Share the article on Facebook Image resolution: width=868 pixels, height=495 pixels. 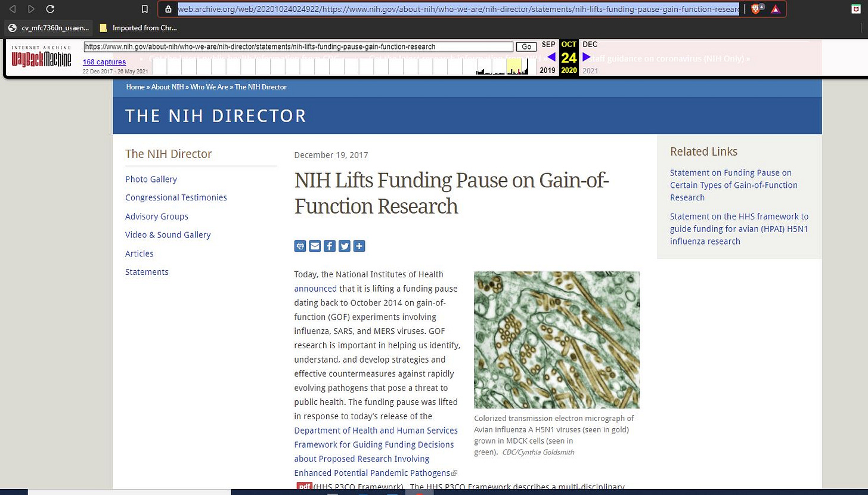(330, 246)
